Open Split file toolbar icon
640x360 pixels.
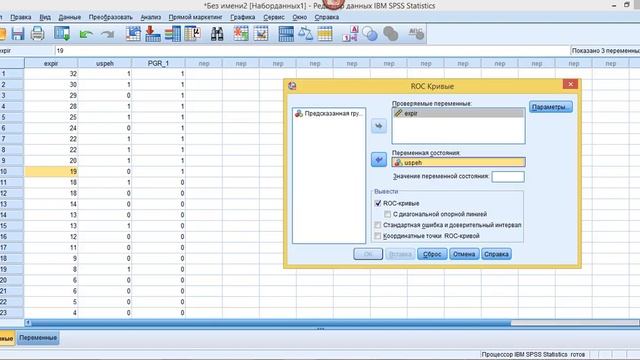(x=286, y=34)
